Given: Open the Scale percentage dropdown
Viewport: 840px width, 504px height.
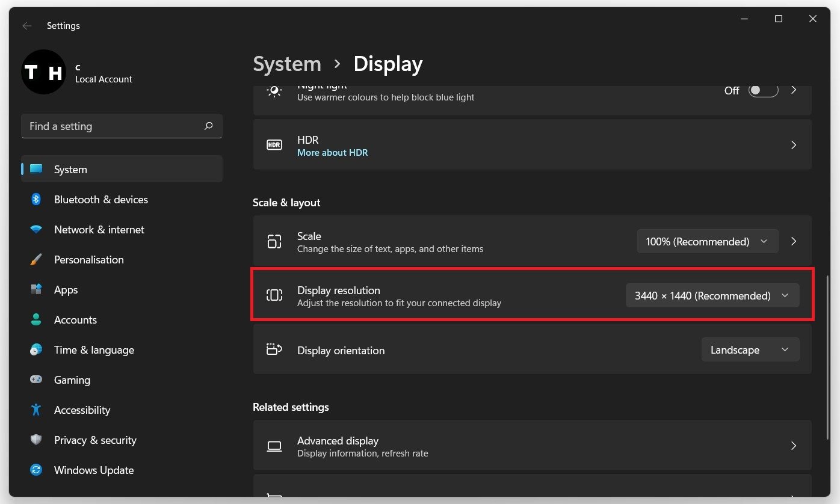Looking at the screenshot, I should coord(707,242).
